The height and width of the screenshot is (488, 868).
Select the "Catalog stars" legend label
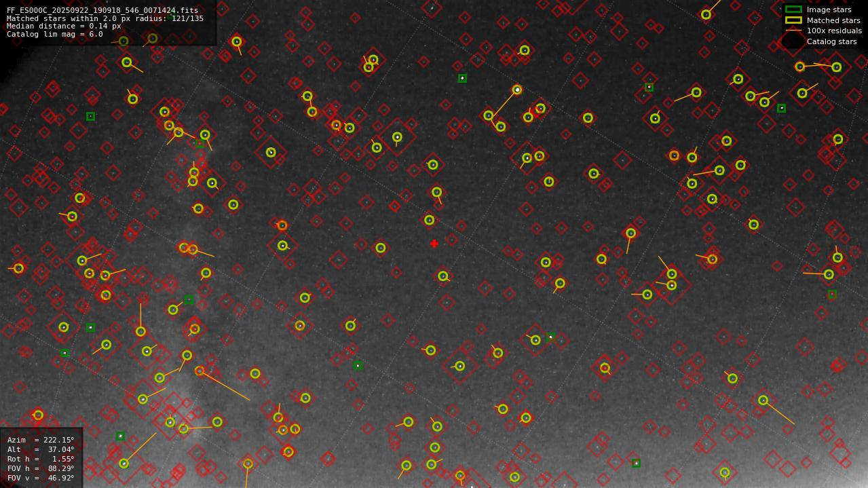831,41
